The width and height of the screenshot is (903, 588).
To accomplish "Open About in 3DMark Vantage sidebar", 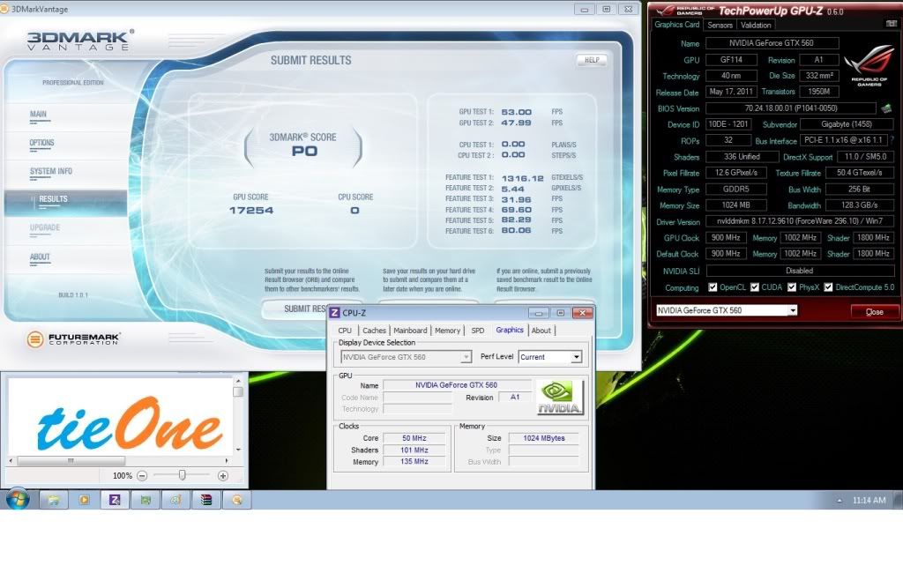I will pyautogui.click(x=40, y=257).
